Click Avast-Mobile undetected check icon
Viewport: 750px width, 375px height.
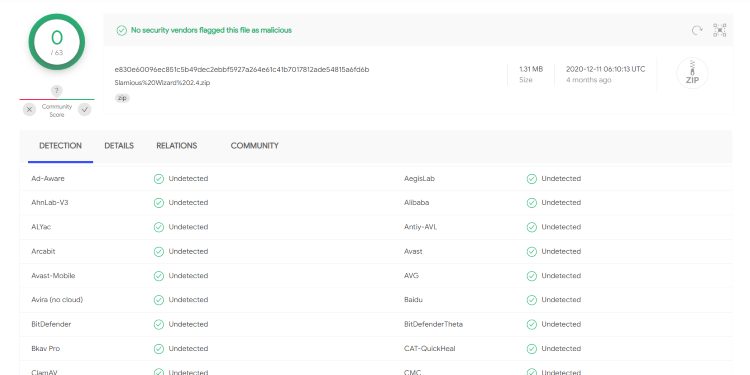point(159,276)
